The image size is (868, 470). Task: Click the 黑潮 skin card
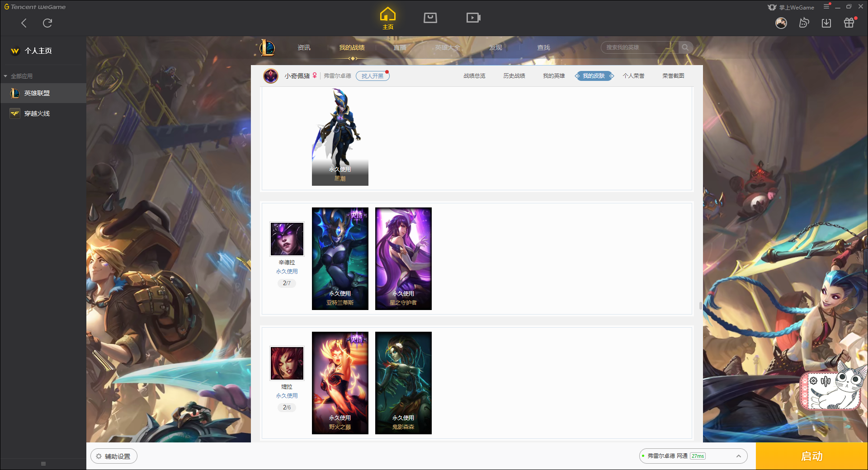point(340,136)
